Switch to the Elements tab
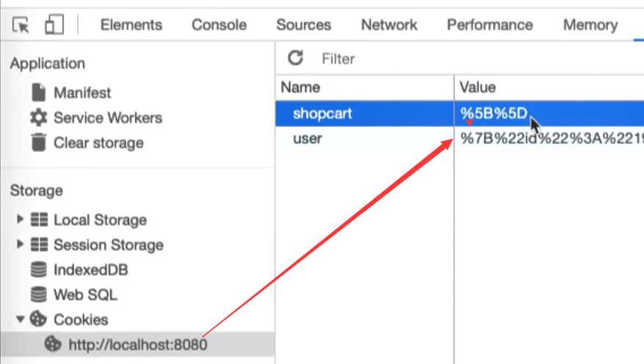Viewport: 644px width, 364px height. [x=131, y=25]
